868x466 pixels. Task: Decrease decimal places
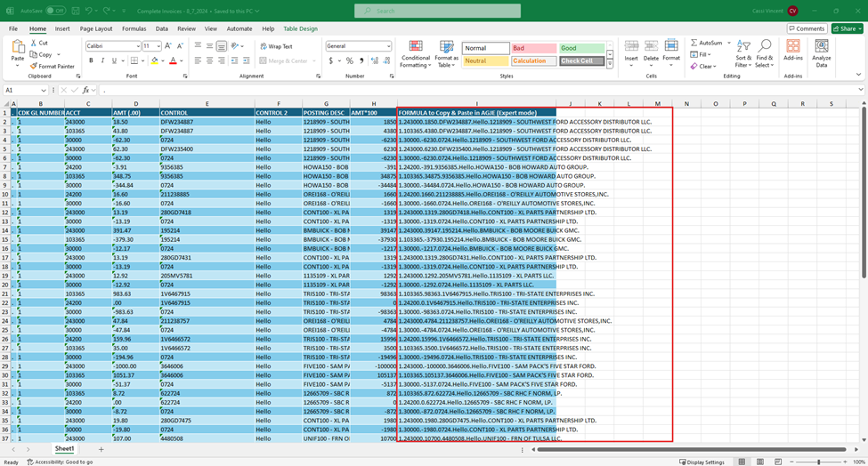click(x=385, y=60)
